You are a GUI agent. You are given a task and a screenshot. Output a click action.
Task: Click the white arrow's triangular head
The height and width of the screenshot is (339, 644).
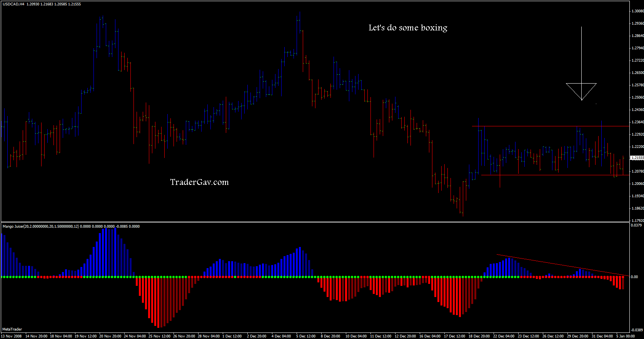[x=581, y=91]
